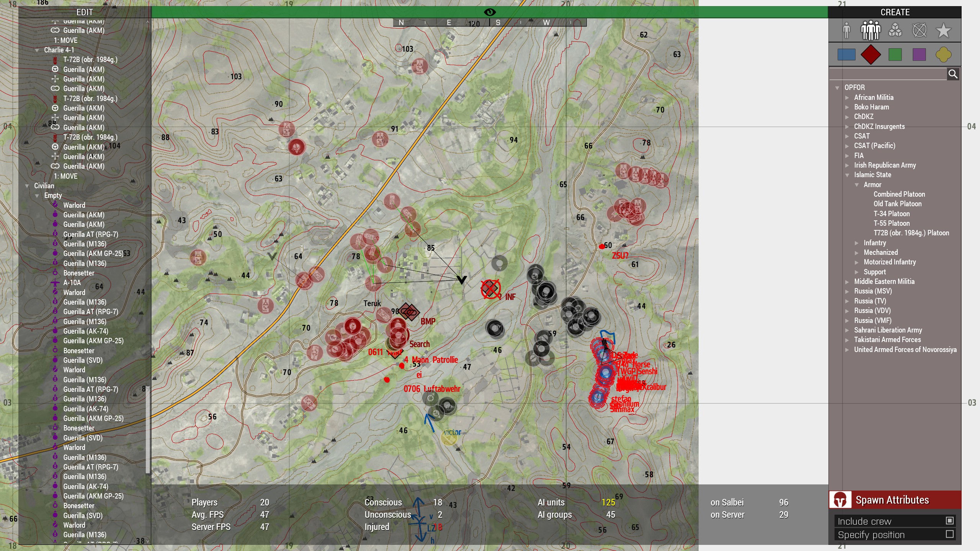Toggle the Include crew checkbox
The image size is (980, 551).
(x=949, y=521)
